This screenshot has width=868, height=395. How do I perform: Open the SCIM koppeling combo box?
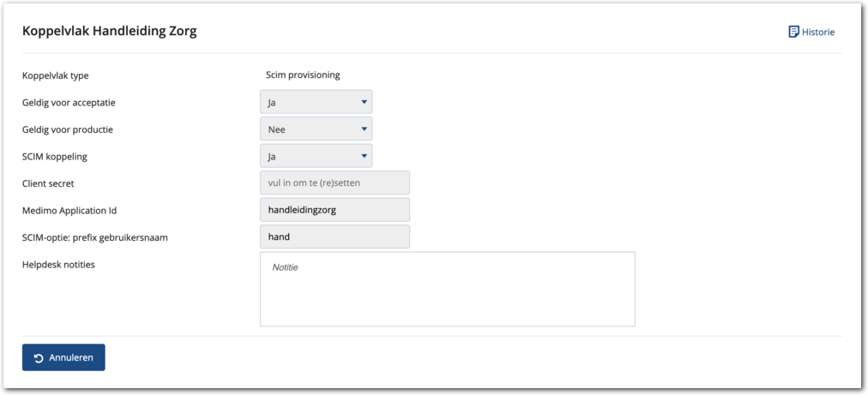pos(316,156)
